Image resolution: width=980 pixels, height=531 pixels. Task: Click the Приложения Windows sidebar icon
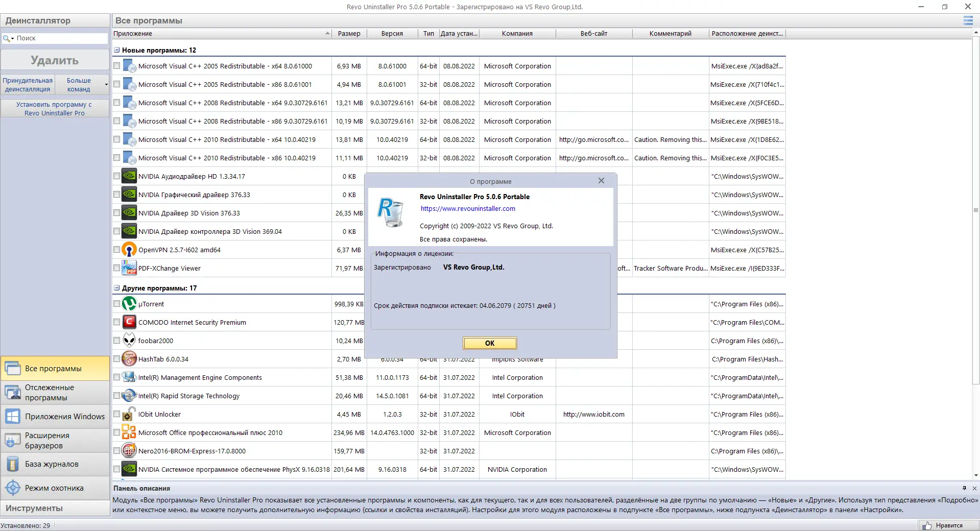click(x=13, y=417)
